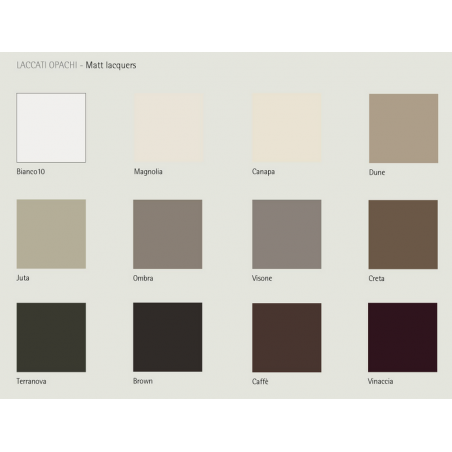Select the Dune beige swatch
This screenshot has height=452, width=452.
pyautogui.click(x=403, y=128)
